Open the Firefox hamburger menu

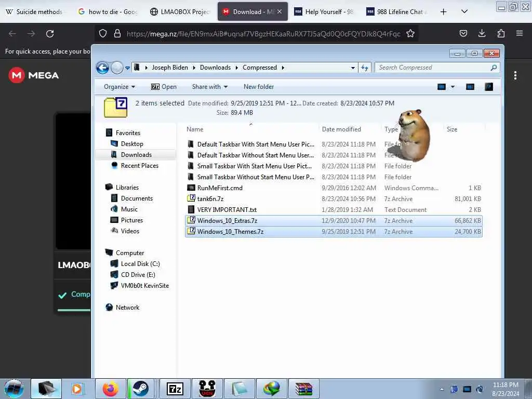tap(520, 33)
